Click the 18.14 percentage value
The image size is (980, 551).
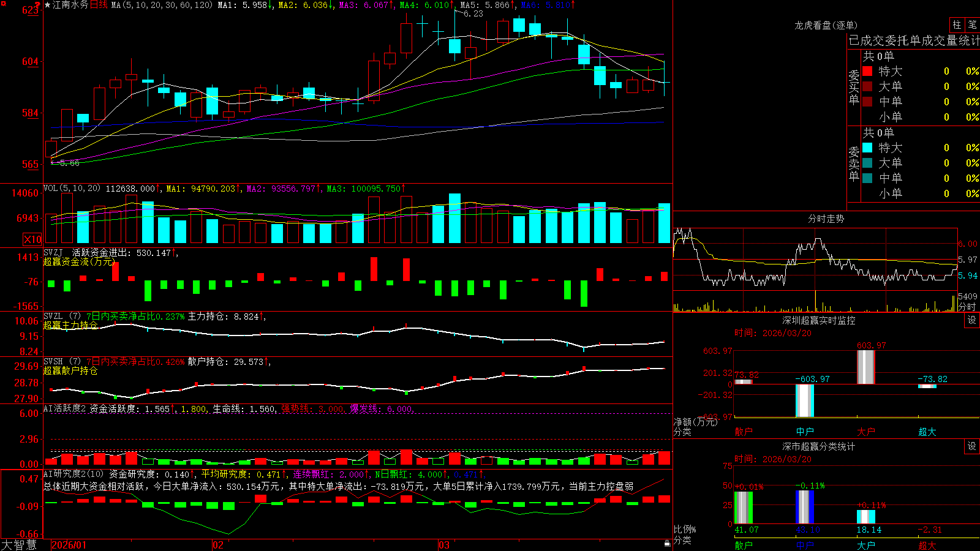click(869, 530)
